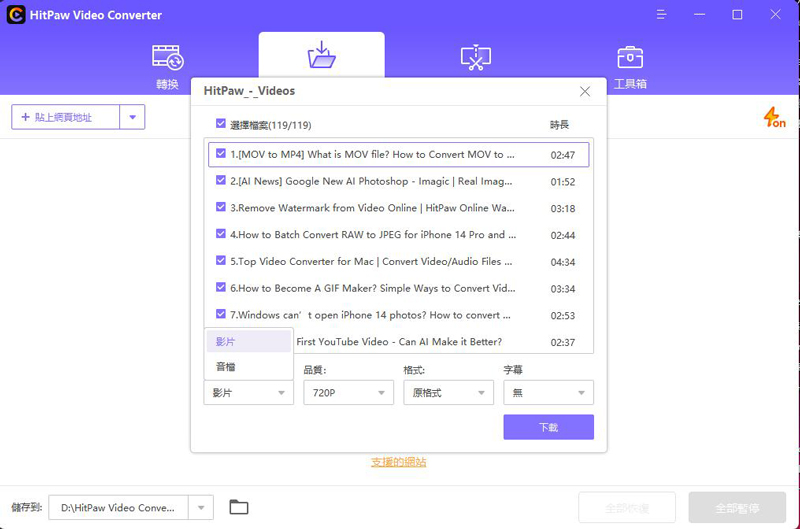Open the 原格式 format dropdown
Screen dimensions: 800x529
pos(448,393)
